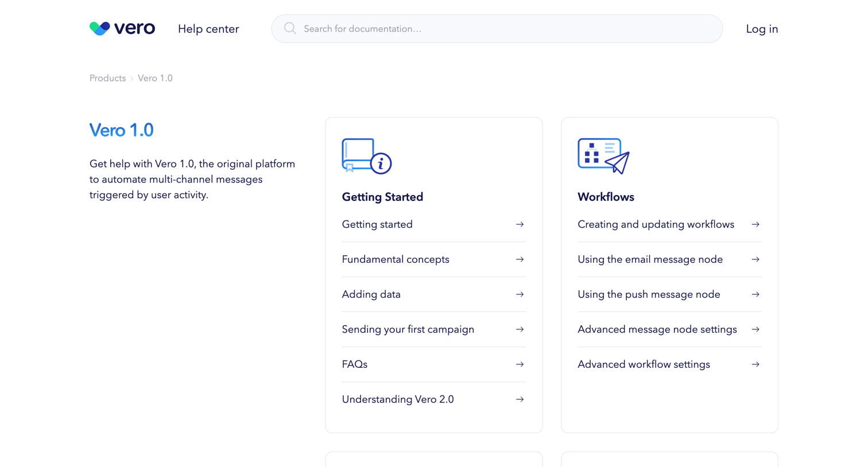Viewport: 868px width, 467px height.
Task: Click arrow beside Using the push message node
Action: [755, 294]
